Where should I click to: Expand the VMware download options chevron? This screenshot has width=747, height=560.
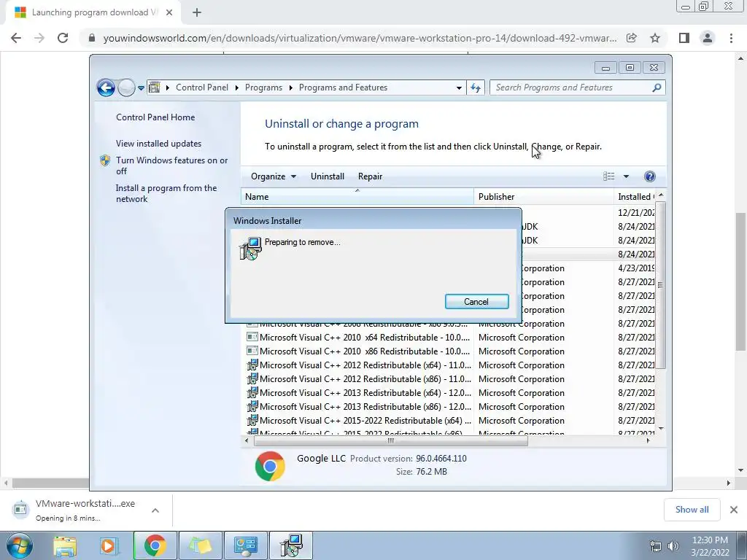pos(155,510)
